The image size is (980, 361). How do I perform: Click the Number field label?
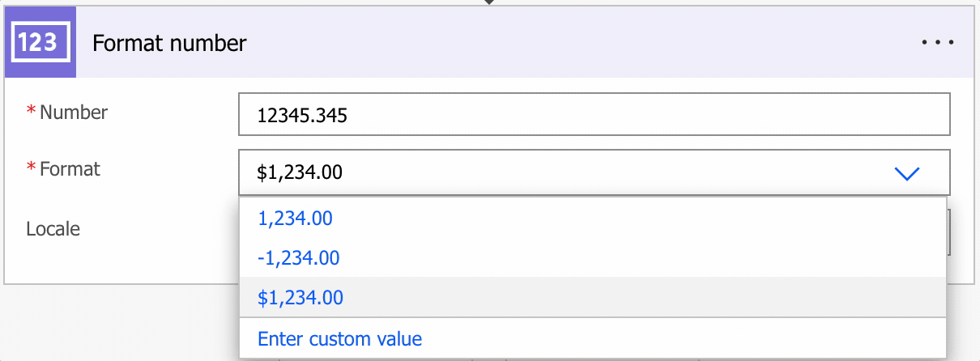[x=74, y=113]
